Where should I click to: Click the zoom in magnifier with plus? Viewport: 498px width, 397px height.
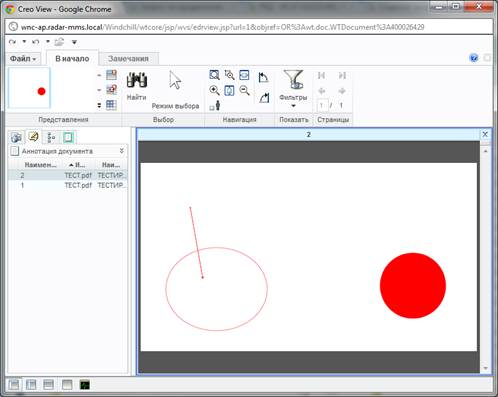coord(214,90)
